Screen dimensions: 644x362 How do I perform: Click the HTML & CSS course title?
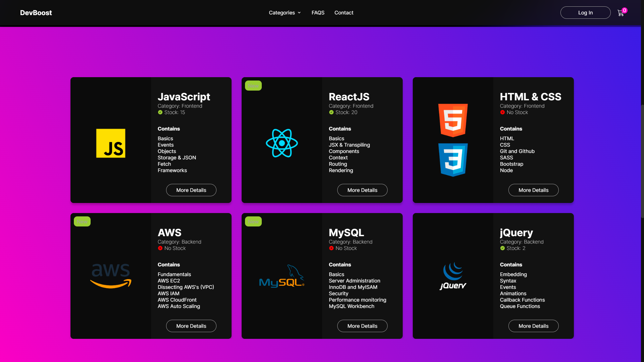pos(531,97)
